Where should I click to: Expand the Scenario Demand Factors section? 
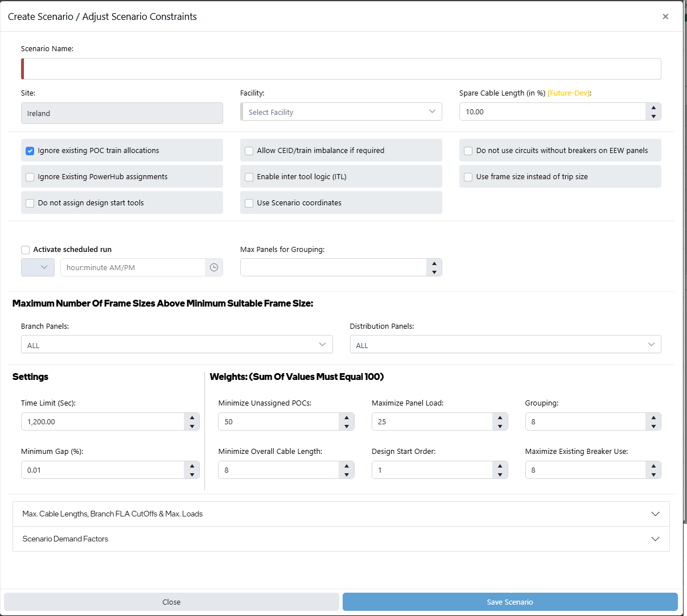coord(340,539)
